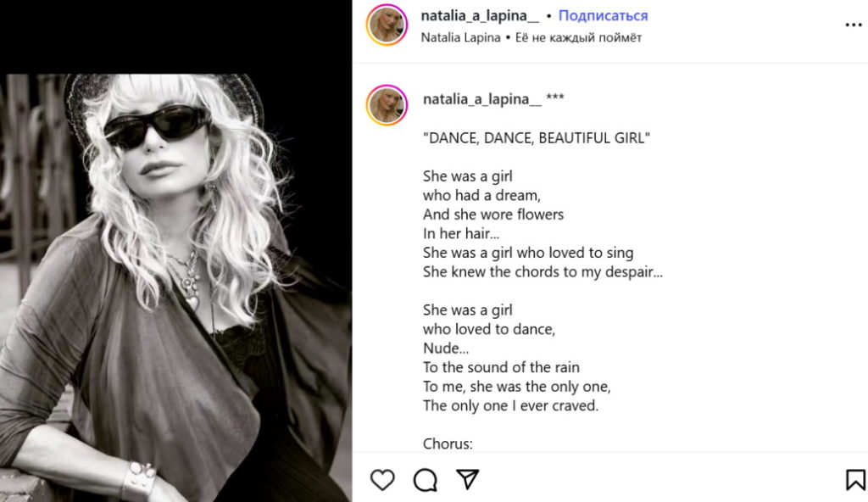The width and height of the screenshot is (868, 502).
Task: Click the first line 'She was a girl'
Action: 468,176
